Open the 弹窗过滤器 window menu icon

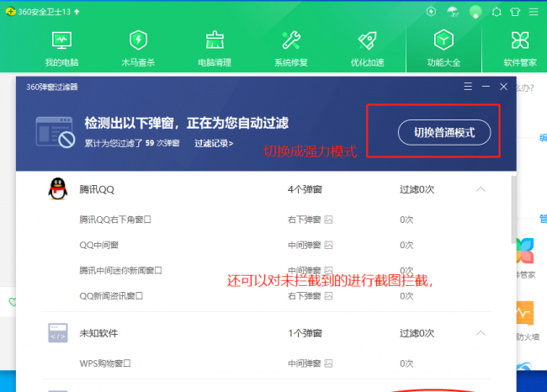tap(468, 86)
